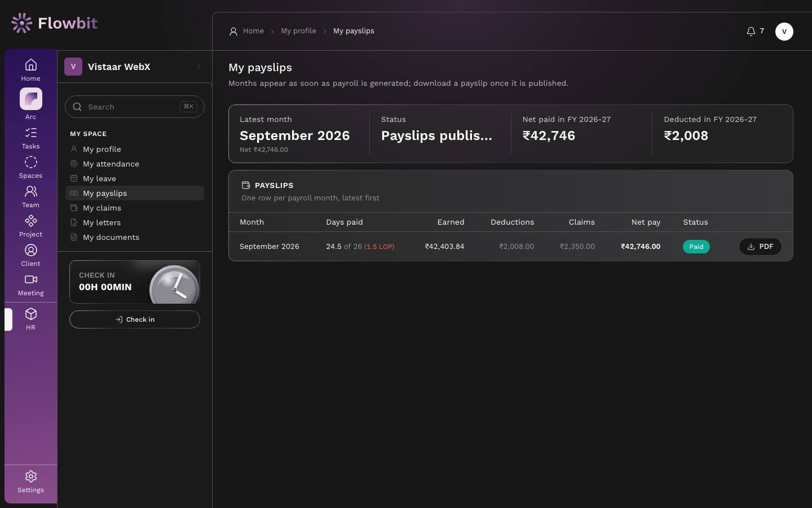Click the My payslips breadcrumb

(354, 31)
